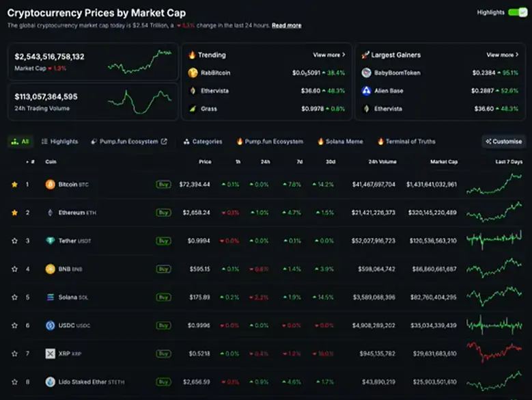
Task: Open the Terminal of Truths tab
Action: [x=406, y=142]
